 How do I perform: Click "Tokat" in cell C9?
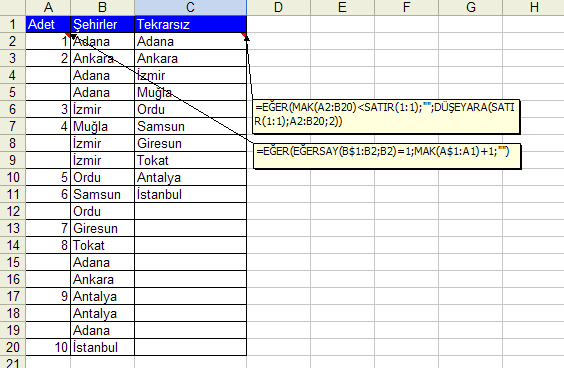[153, 160]
